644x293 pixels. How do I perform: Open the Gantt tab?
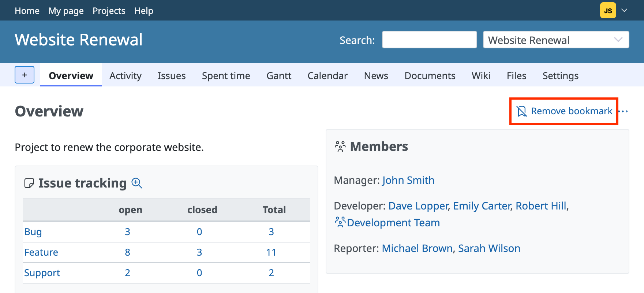point(279,75)
